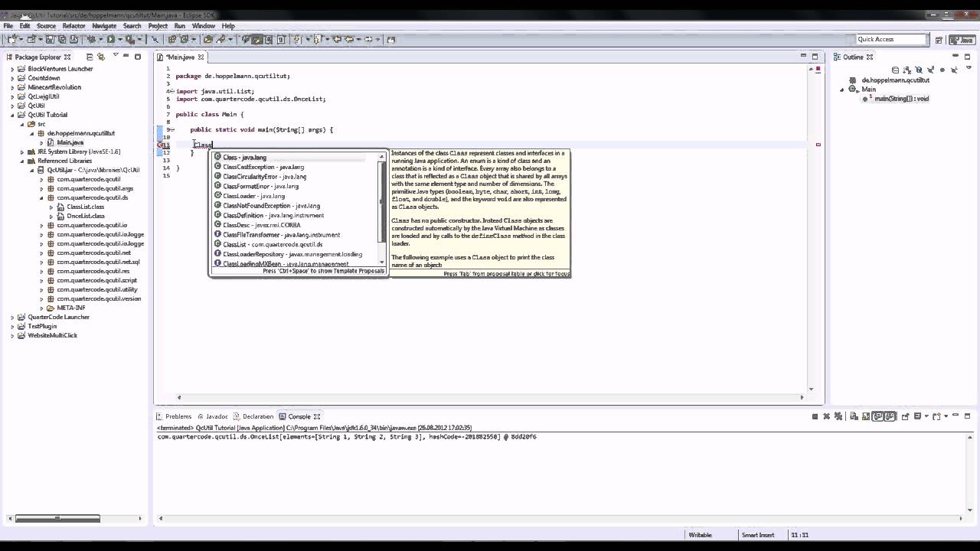Select com.quartercode.qcutil.net package
This screenshot has width=980, height=551.
pos(93,253)
